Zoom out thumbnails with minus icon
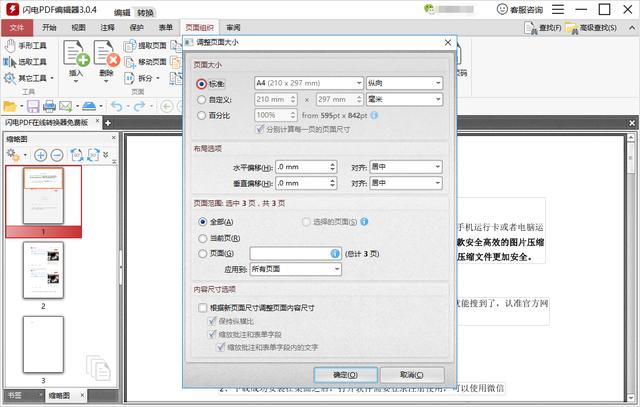The image size is (640, 407). point(57,155)
